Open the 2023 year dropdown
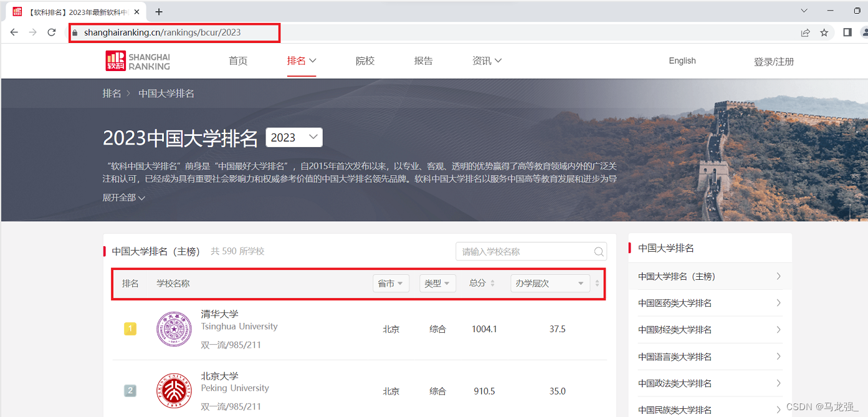 click(294, 137)
